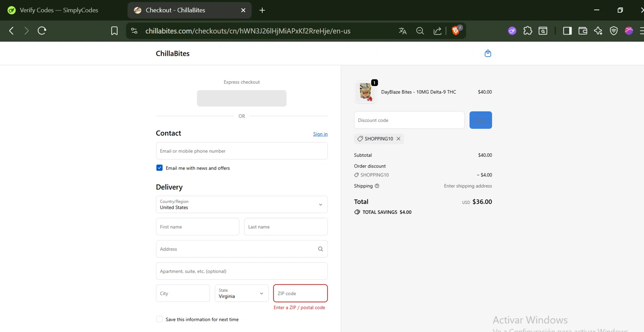Click the search icon in Address field

320,249
